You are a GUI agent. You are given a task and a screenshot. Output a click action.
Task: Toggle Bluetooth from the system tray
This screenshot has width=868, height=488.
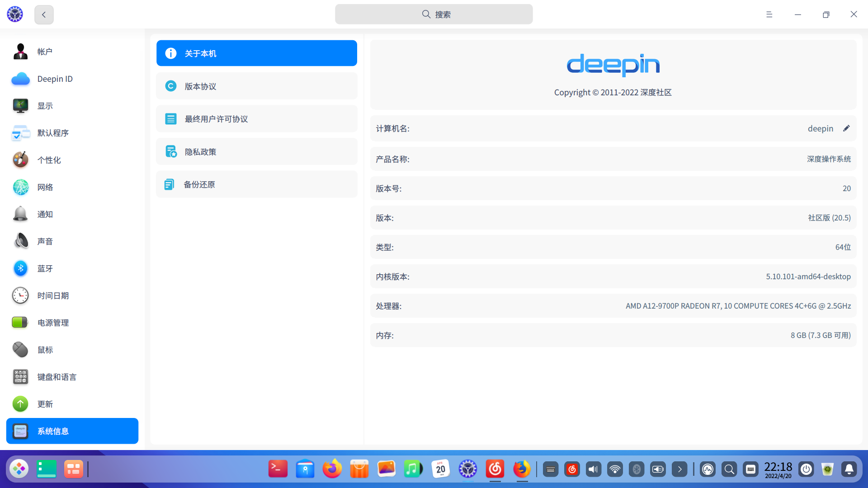(x=637, y=469)
